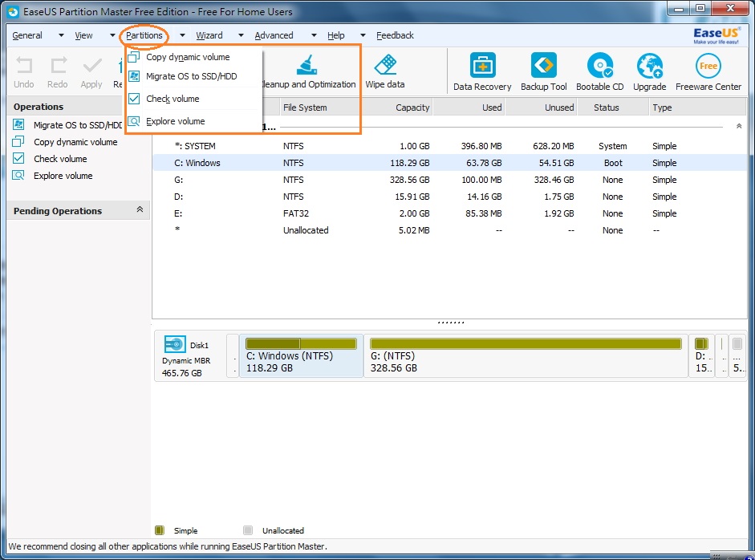Expand the dropdown arrow next to Help

363,35
